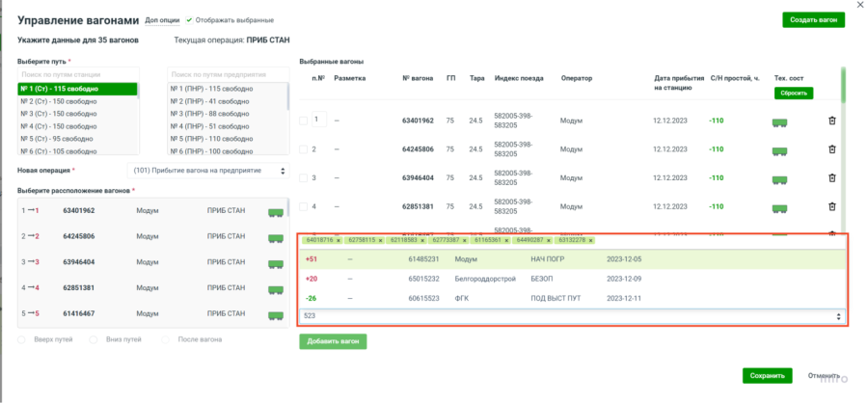Click the "Сохранить" button
868x403 pixels.
[767, 376]
